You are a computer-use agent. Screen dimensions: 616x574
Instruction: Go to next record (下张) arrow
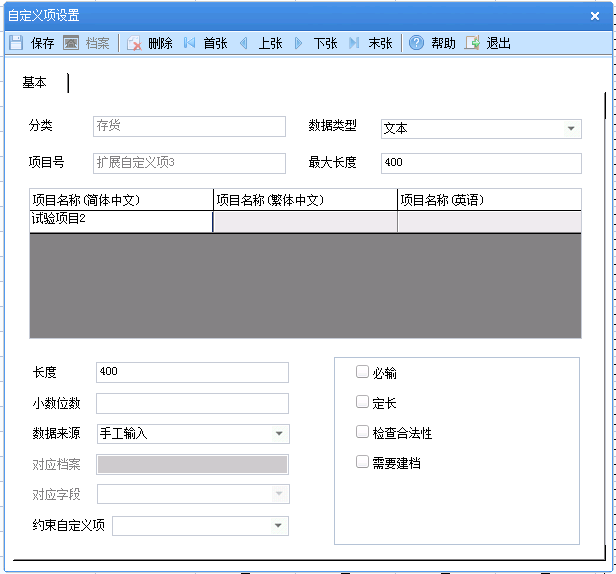[x=299, y=43]
